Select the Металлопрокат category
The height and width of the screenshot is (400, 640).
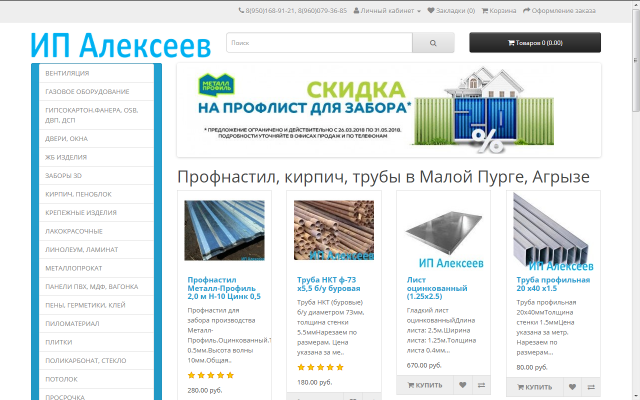[96, 268]
